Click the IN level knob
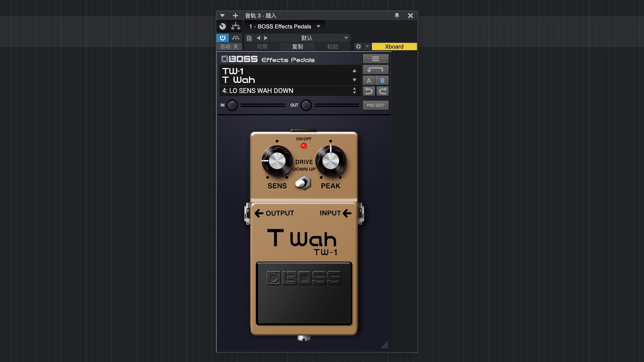The height and width of the screenshot is (362, 644). pyautogui.click(x=232, y=105)
